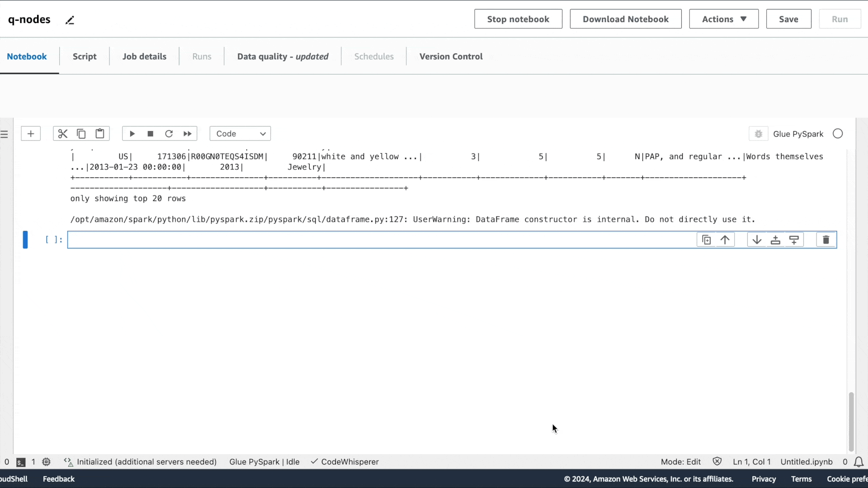Paste cell from clipboard icon
868x488 pixels.
pyautogui.click(x=100, y=134)
